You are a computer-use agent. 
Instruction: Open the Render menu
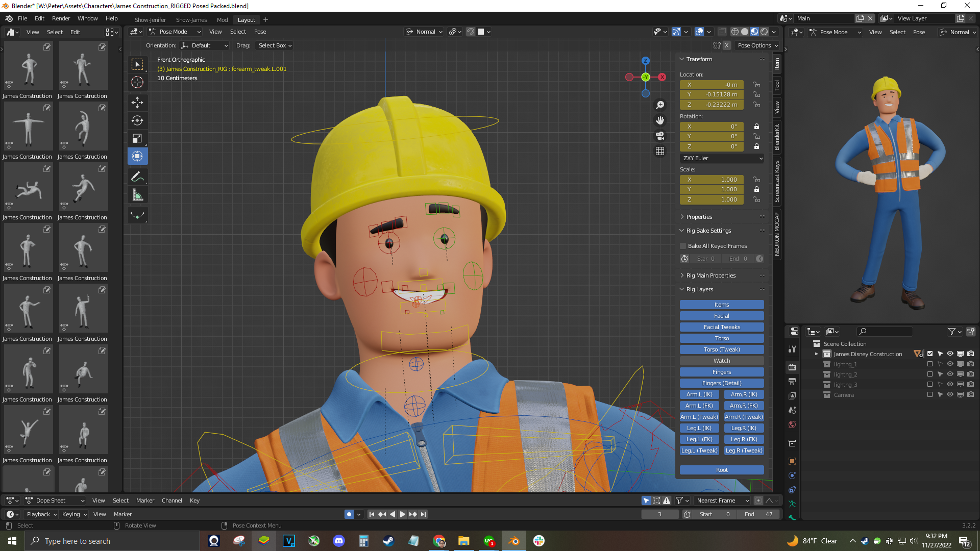61,18
